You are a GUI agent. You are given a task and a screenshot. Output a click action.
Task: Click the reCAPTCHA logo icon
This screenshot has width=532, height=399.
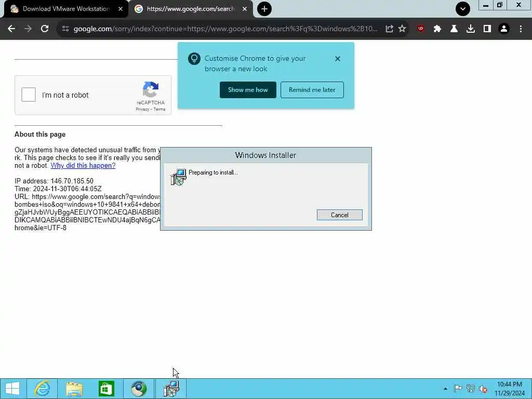(x=151, y=89)
